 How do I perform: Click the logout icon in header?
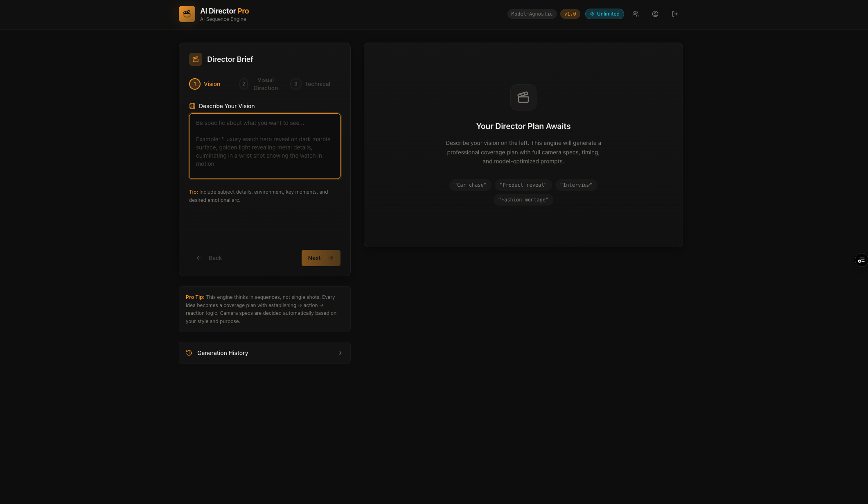[x=674, y=14]
